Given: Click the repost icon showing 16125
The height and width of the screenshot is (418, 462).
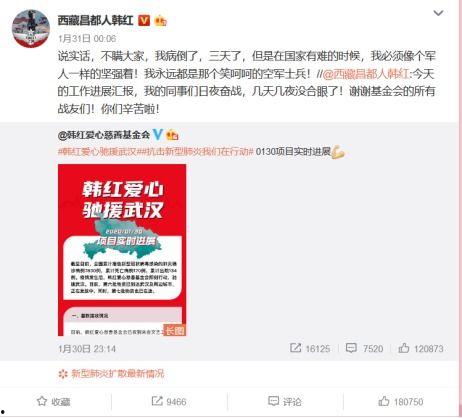Looking at the screenshot, I should [310, 349].
